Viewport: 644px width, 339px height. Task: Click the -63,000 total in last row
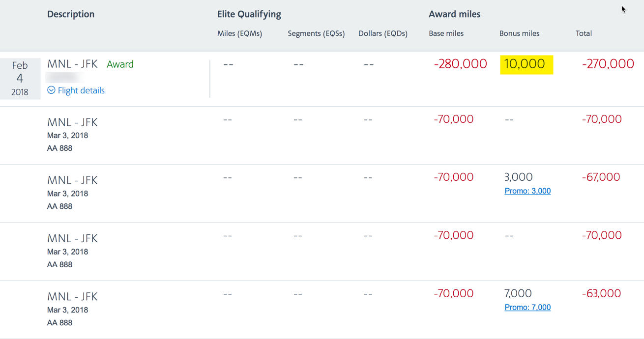[x=602, y=294]
